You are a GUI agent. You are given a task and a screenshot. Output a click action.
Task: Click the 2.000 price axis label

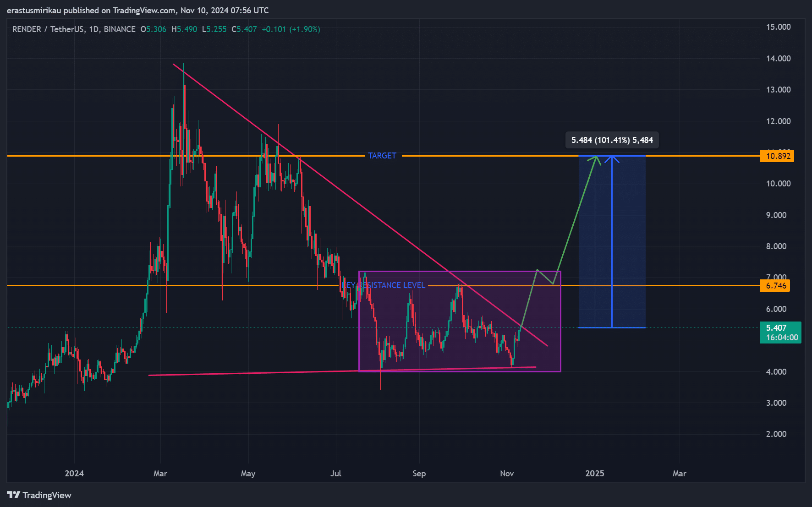point(776,434)
